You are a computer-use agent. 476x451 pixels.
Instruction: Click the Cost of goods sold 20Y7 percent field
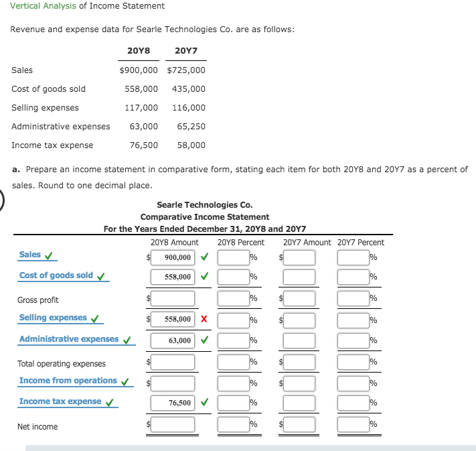pos(353,277)
